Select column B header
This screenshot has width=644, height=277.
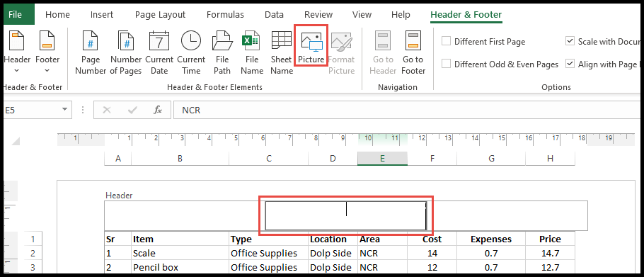tap(180, 159)
